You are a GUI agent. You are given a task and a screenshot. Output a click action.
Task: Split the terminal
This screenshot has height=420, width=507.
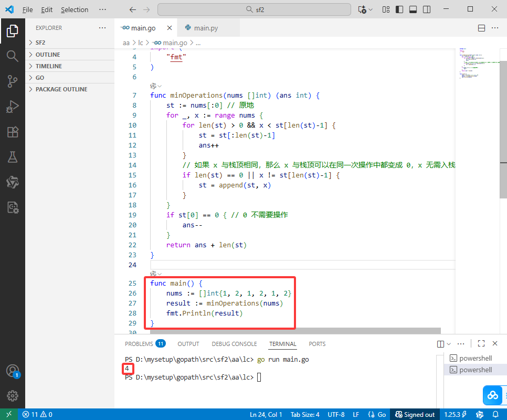click(440, 344)
